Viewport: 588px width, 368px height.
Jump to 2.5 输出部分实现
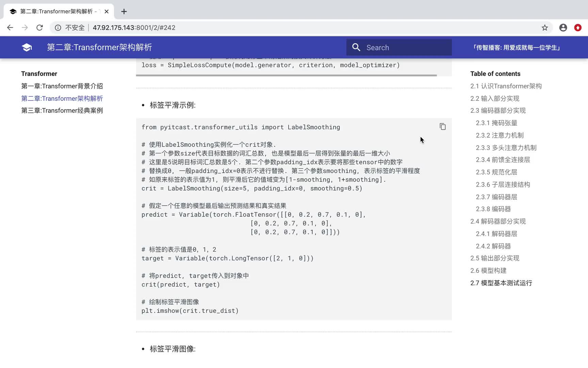point(495,258)
